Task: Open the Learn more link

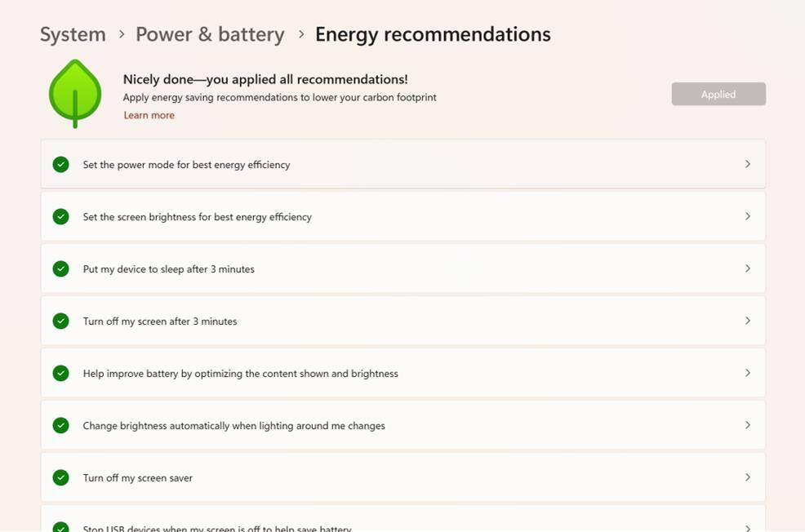Action: click(149, 116)
